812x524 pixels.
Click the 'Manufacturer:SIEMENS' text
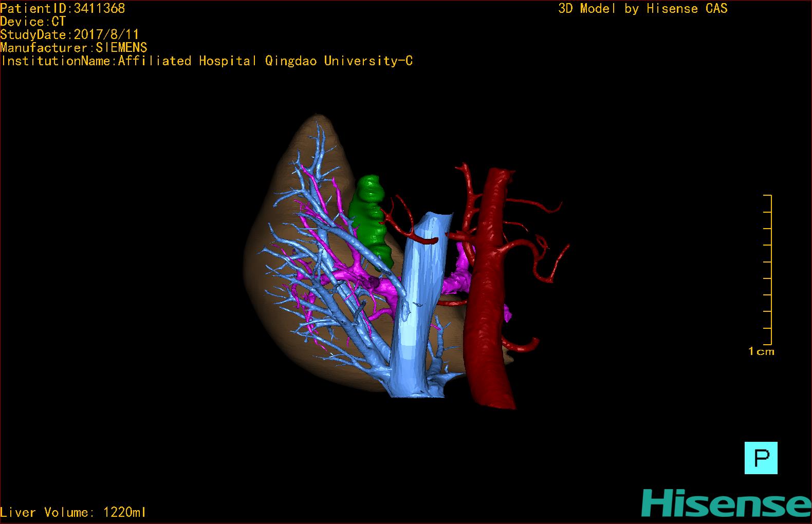[74, 48]
